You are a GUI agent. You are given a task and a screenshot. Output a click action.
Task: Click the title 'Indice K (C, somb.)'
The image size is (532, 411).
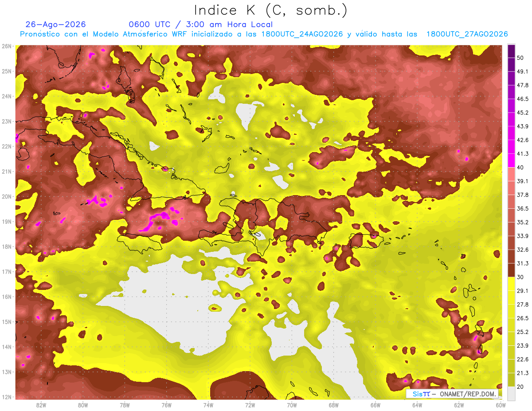[x=270, y=10]
